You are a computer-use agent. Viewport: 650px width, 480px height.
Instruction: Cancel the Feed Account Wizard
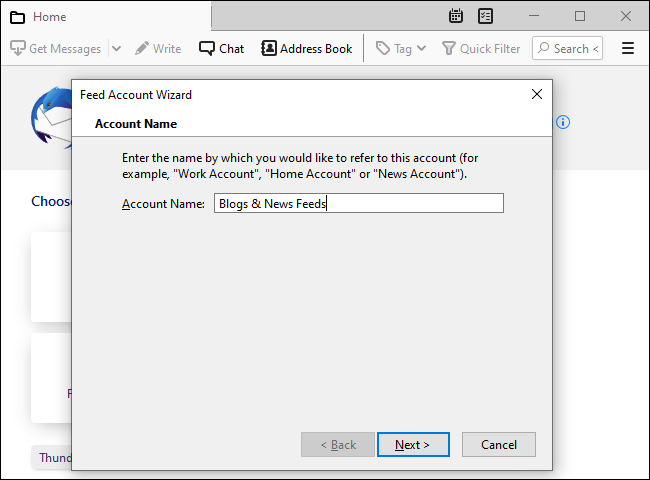click(498, 445)
